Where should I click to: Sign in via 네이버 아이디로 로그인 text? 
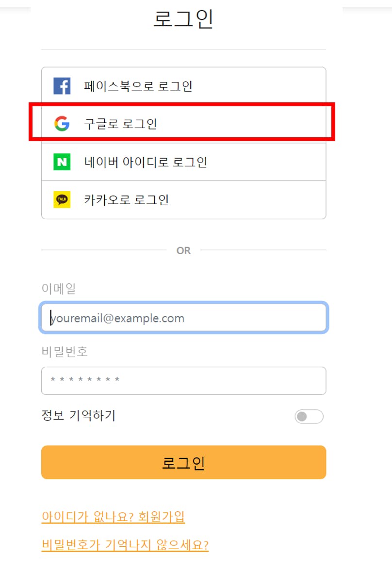[x=146, y=162]
